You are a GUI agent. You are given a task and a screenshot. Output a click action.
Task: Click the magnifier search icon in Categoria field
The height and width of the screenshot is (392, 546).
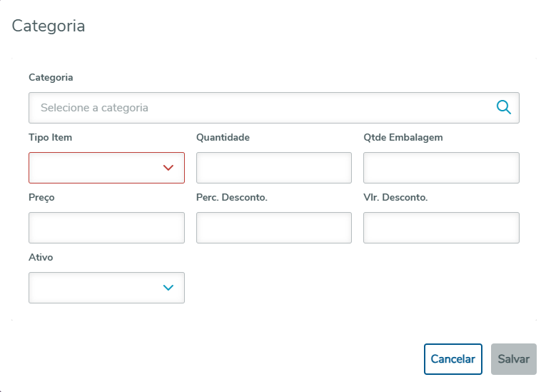click(504, 108)
